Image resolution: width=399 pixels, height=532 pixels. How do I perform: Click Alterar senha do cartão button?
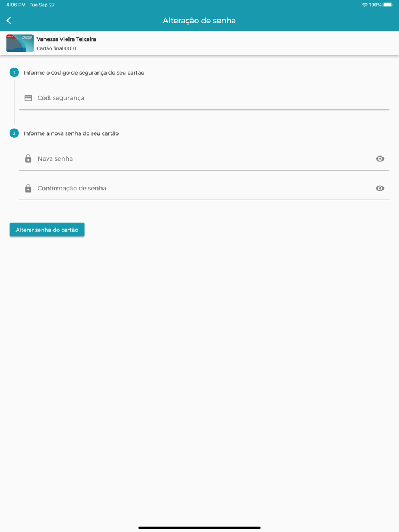47,230
